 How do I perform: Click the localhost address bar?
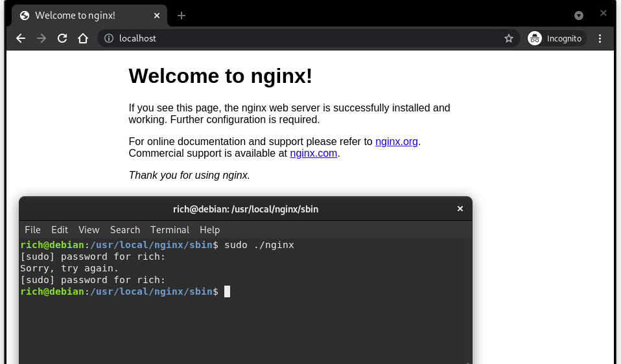click(x=292, y=38)
